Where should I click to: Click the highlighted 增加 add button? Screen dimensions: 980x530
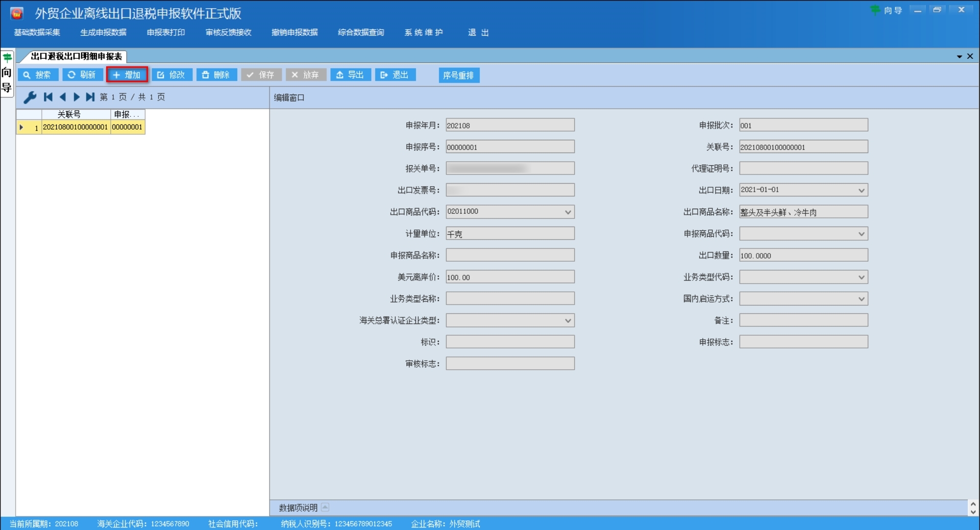127,74
